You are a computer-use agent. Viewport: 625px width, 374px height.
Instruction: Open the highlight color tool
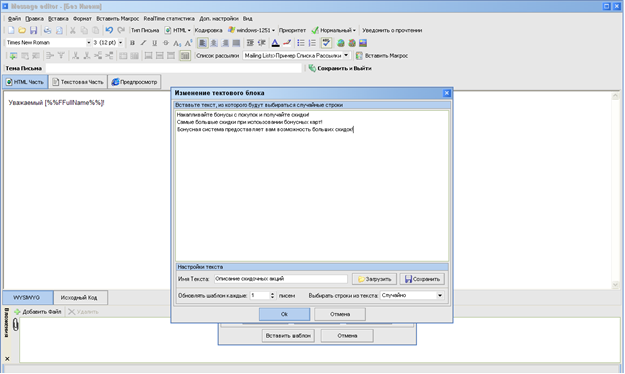[x=287, y=43]
